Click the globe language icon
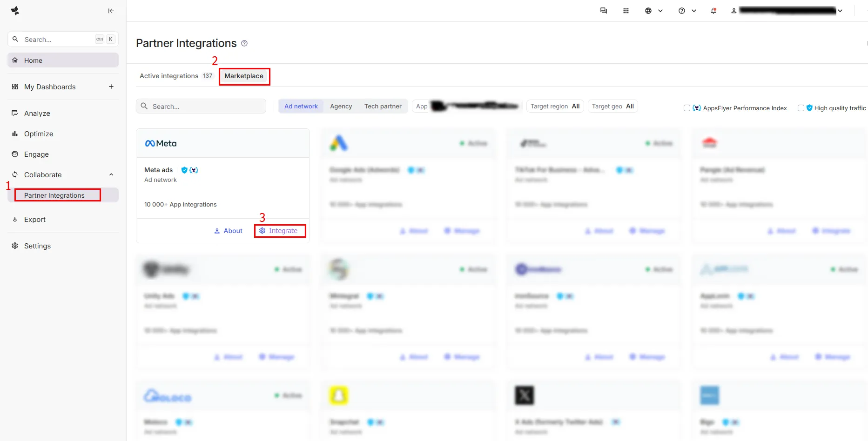The width and height of the screenshot is (868, 441). click(x=648, y=11)
